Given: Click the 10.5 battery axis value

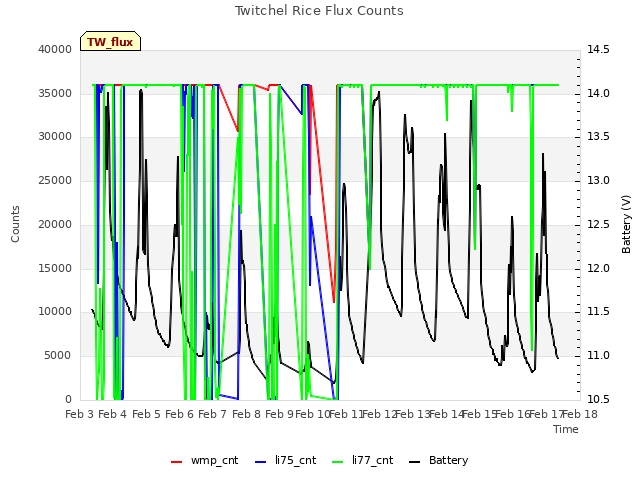Looking at the screenshot, I should tap(598, 399).
